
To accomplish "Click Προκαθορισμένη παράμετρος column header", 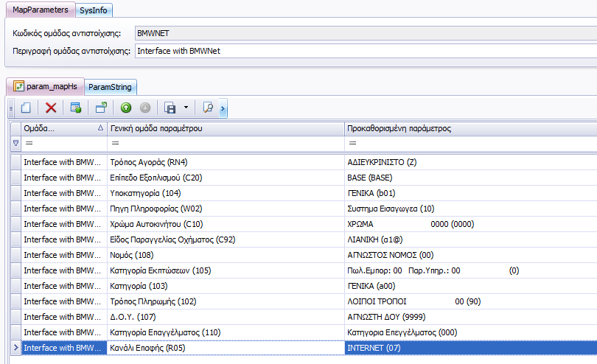I will (470, 128).
